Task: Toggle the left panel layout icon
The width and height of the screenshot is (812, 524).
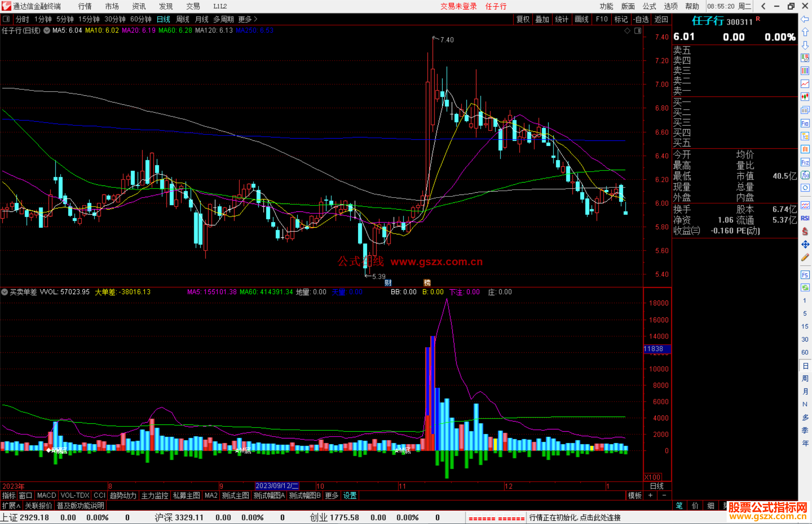Action: click(x=6, y=19)
